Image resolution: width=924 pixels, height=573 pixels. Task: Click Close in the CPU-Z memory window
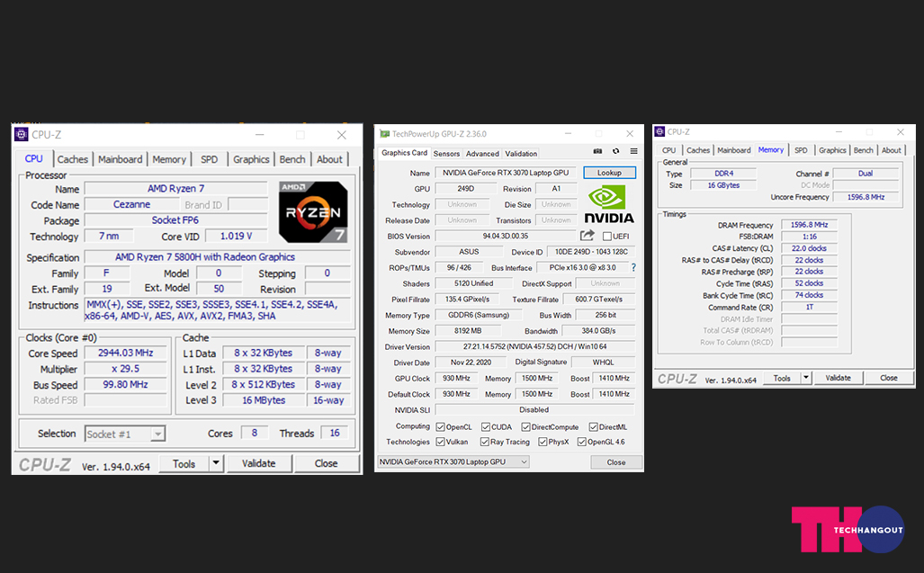click(x=889, y=378)
